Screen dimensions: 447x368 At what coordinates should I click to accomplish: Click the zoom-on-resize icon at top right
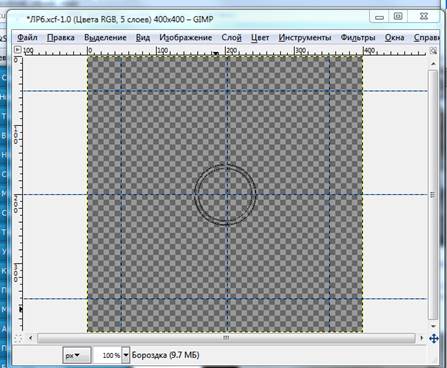tap(433, 51)
